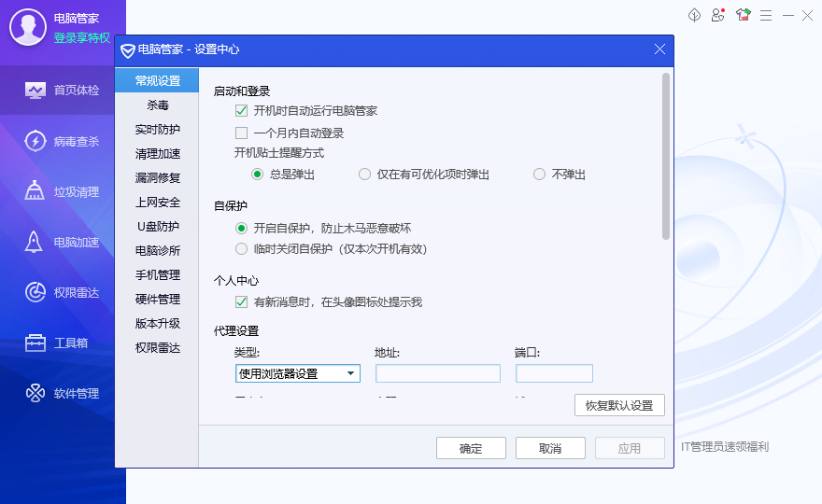Click IT管理员速领福利 link
The height and width of the screenshot is (504, 822).
click(x=725, y=447)
